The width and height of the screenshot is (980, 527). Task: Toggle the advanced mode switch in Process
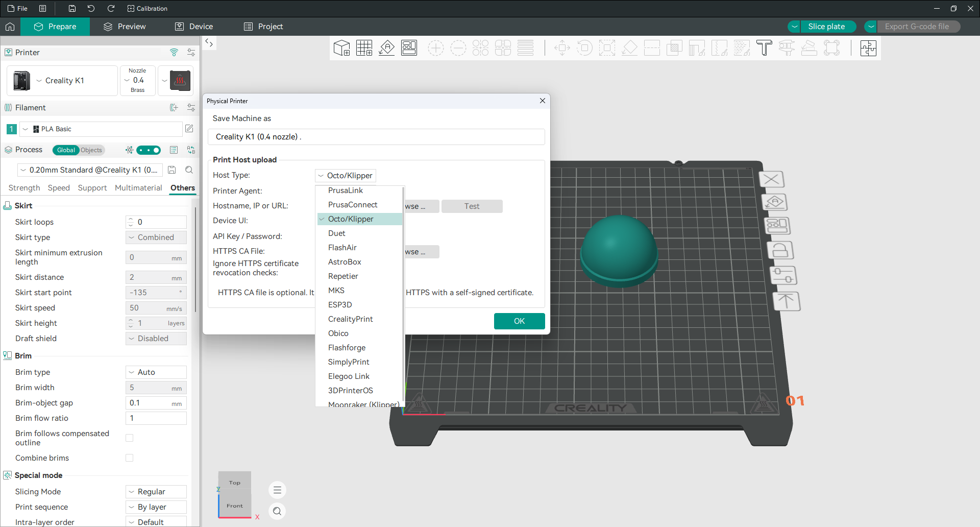coord(149,150)
